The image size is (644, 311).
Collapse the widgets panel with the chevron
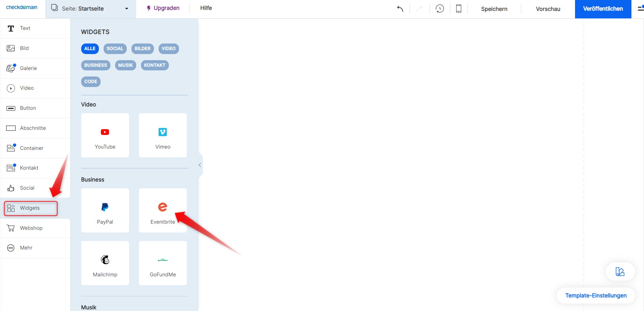point(200,165)
